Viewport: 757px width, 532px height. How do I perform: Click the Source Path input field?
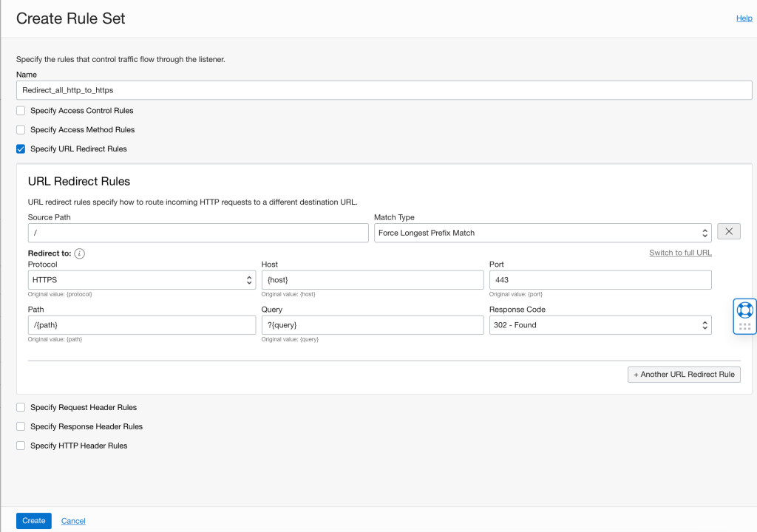click(x=198, y=233)
